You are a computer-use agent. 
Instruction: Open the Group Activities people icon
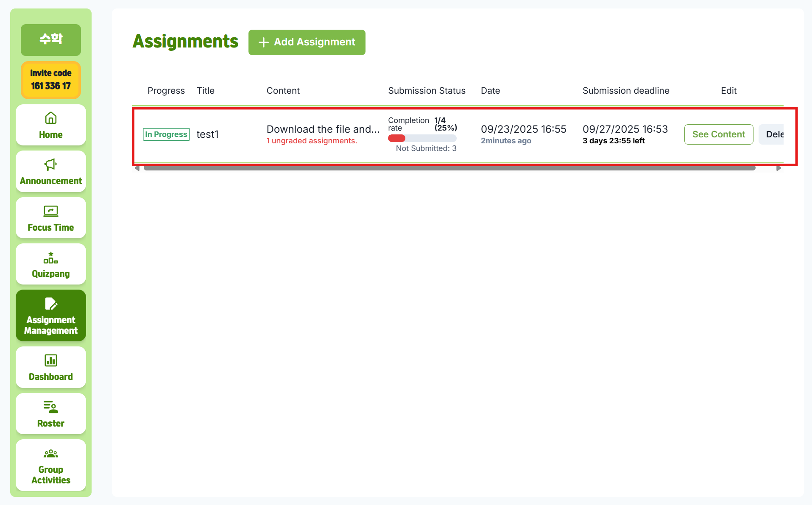[x=51, y=454]
